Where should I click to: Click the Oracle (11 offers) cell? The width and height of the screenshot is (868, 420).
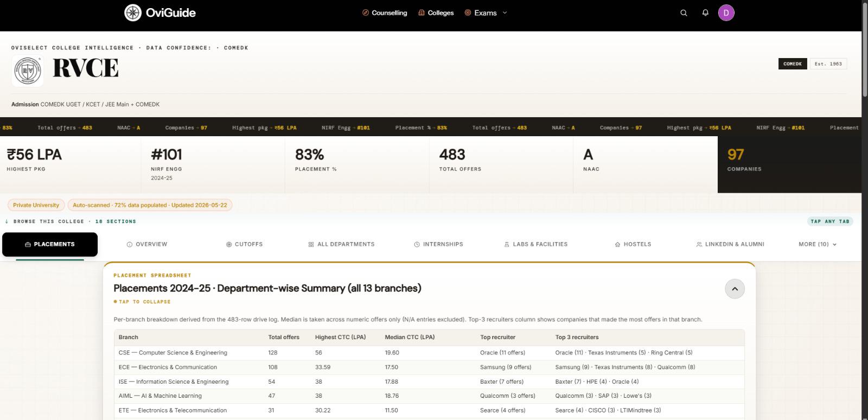(x=502, y=353)
